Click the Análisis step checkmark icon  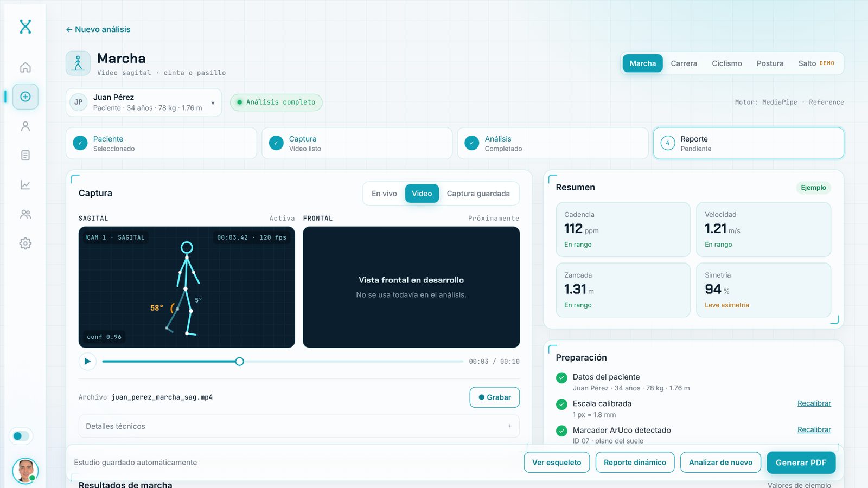(x=472, y=143)
